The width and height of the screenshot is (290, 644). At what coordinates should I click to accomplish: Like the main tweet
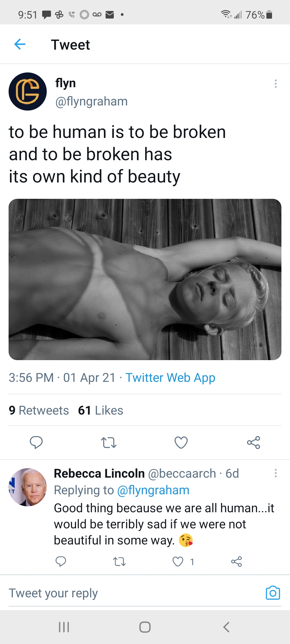[x=181, y=442]
